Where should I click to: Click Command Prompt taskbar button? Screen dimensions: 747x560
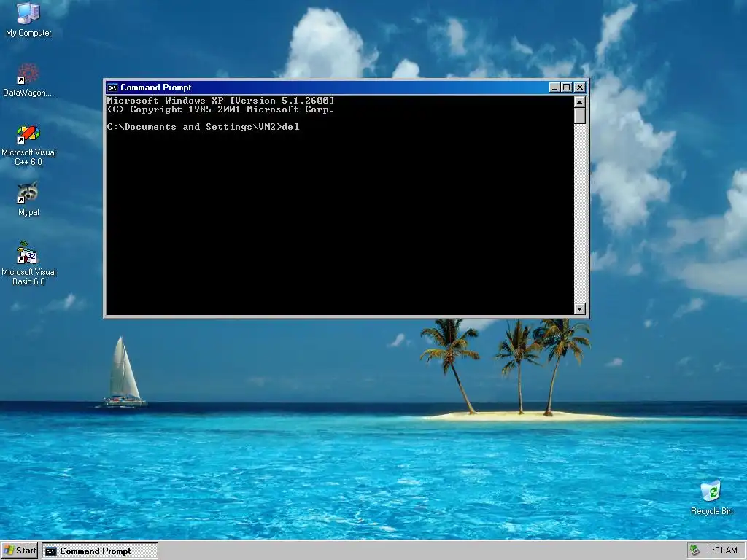[99, 551]
